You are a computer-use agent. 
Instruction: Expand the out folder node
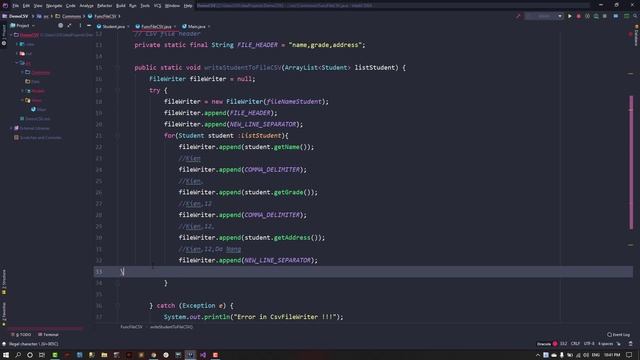coord(17,53)
